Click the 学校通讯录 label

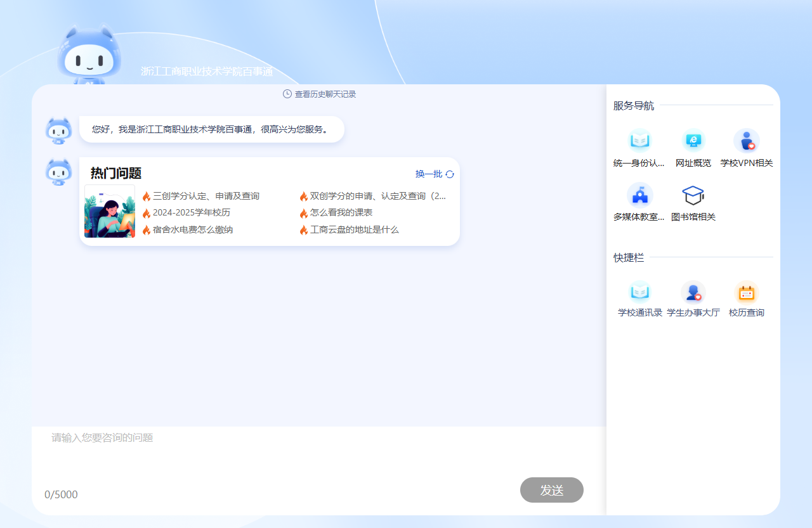point(640,312)
